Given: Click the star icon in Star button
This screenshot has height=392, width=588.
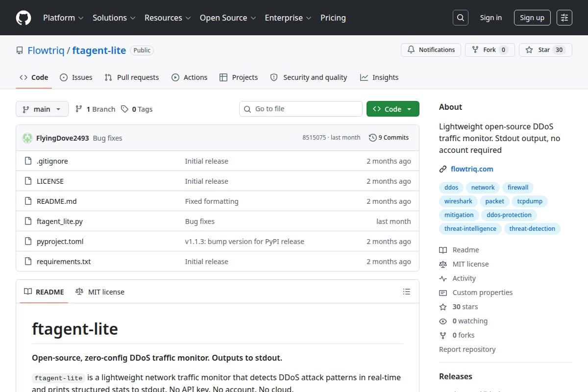Looking at the screenshot, I should 529,50.
